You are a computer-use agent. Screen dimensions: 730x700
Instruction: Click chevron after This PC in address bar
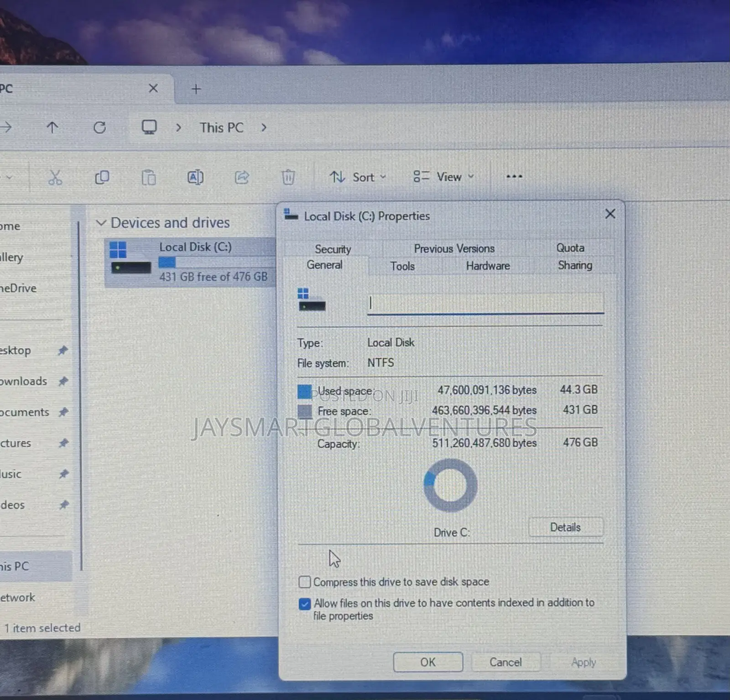point(264,127)
